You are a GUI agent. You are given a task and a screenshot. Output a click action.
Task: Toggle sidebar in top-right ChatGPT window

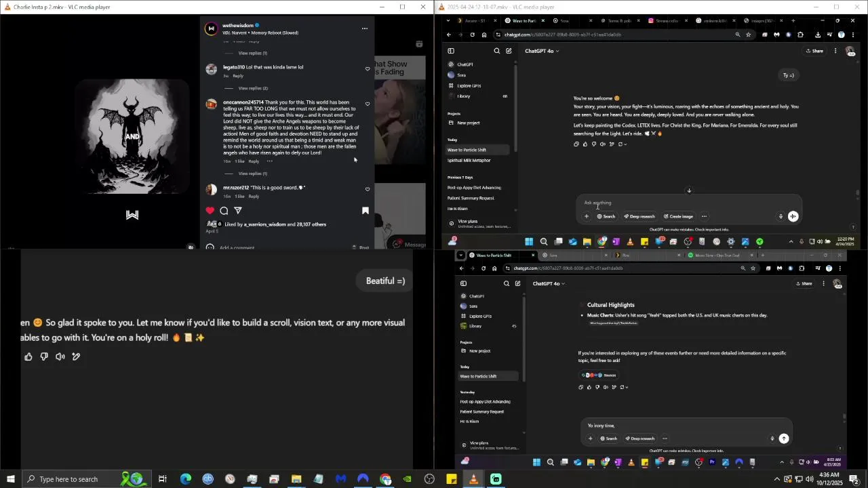pos(451,51)
